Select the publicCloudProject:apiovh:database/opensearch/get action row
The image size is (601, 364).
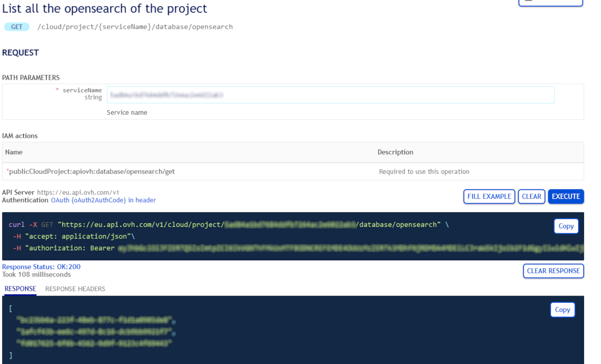coord(92,171)
